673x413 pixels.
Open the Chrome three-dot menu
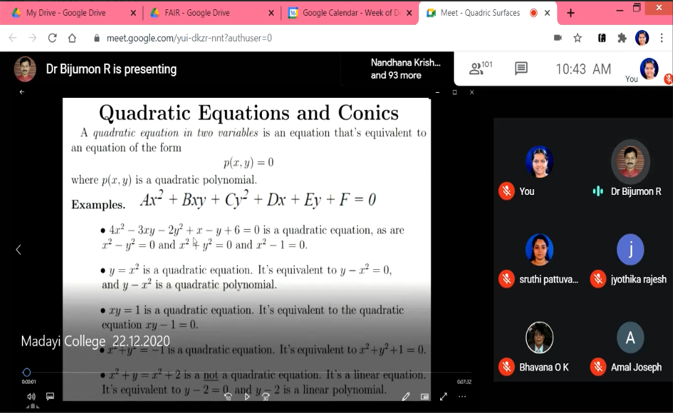coord(661,38)
